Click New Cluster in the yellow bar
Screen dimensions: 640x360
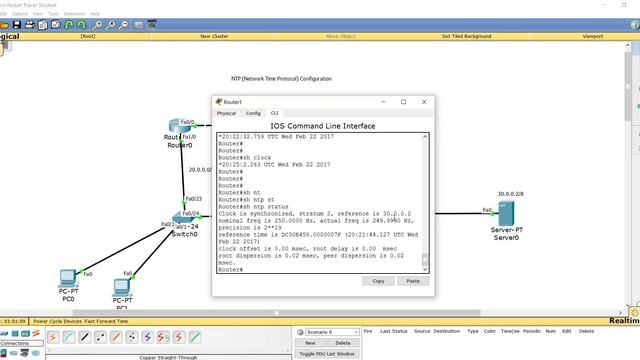point(214,36)
